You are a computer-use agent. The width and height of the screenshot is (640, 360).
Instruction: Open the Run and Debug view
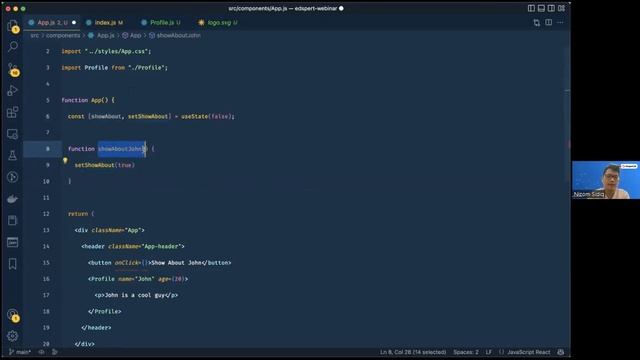pos(13,91)
